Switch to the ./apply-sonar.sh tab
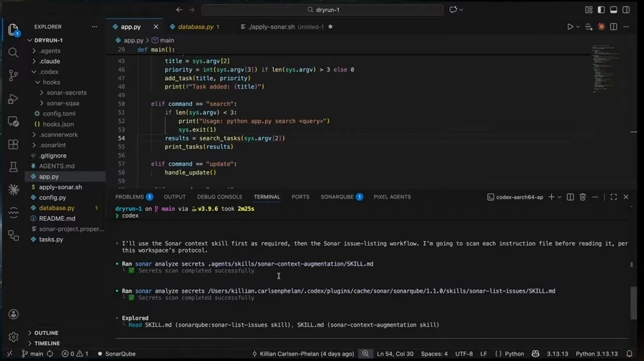The height and width of the screenshot is (361, 644). pyautogui.click(x=286, y=27)
